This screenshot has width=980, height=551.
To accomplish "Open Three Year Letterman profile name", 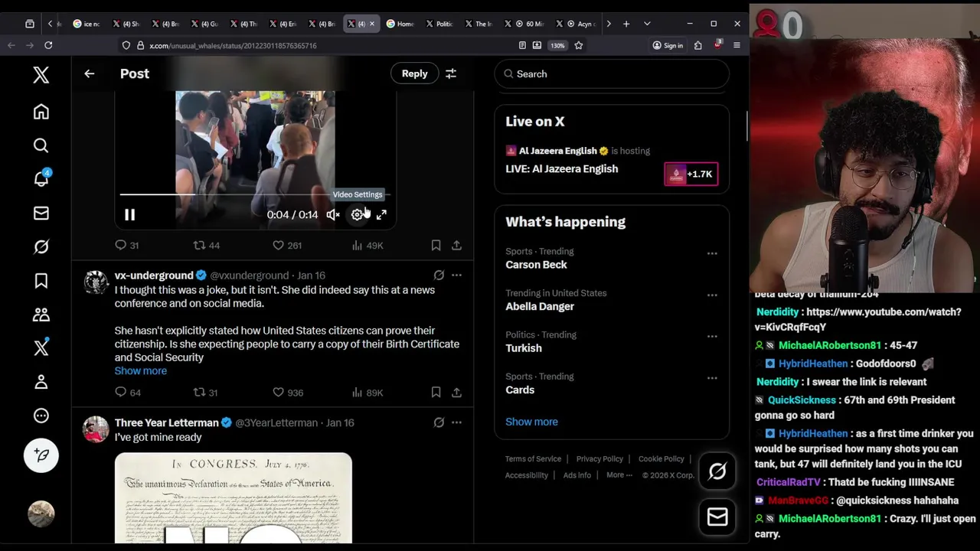I will point(167,422).
